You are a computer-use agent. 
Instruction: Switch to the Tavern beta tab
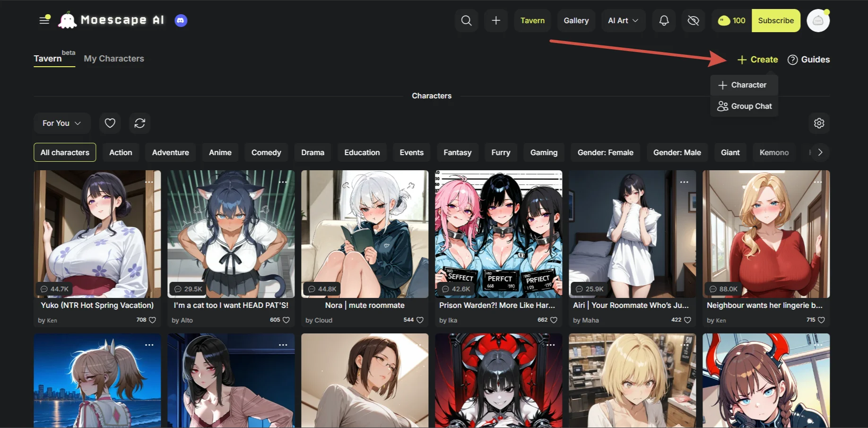pos(54,58)
